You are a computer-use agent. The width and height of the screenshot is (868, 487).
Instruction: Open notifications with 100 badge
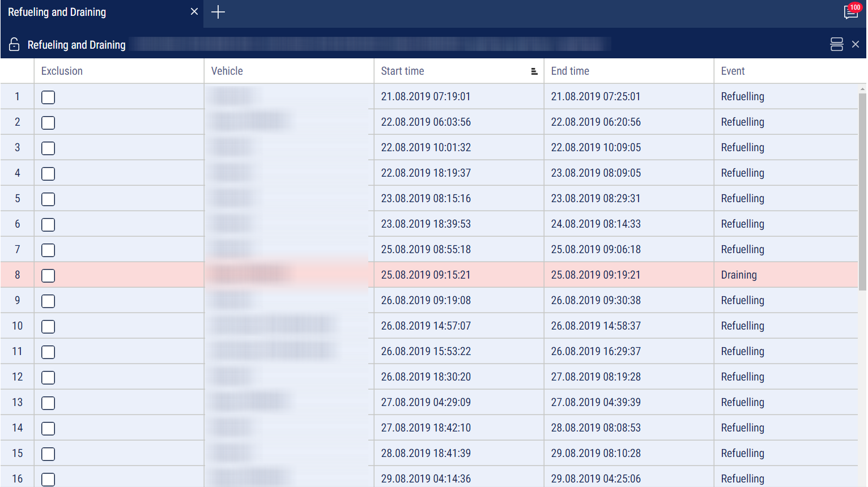[852, 11]
